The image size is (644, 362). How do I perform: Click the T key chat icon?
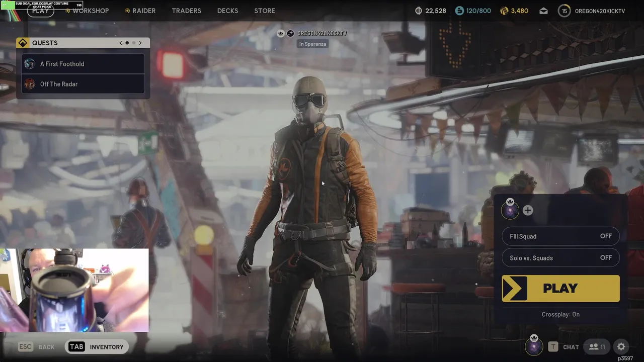(553, 347)
